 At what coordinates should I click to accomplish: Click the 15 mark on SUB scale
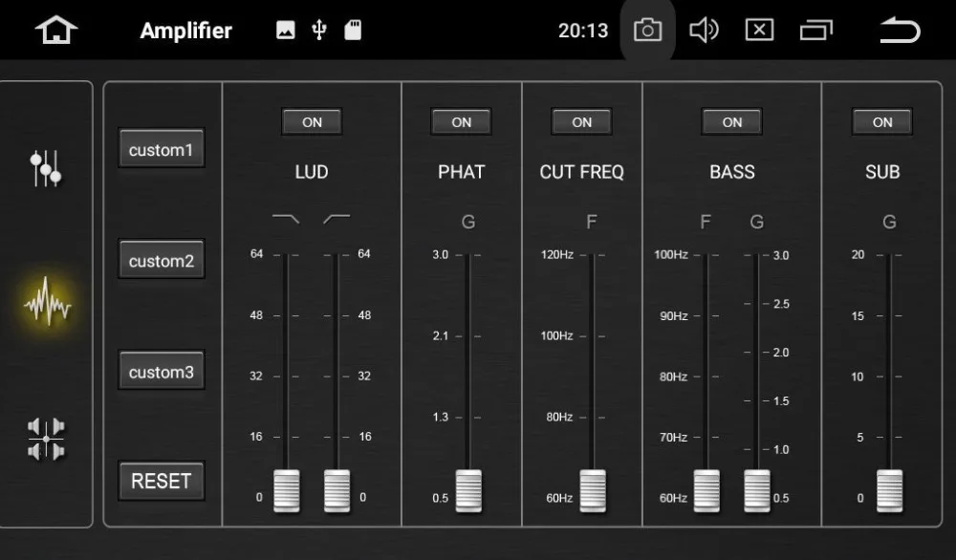858,315
